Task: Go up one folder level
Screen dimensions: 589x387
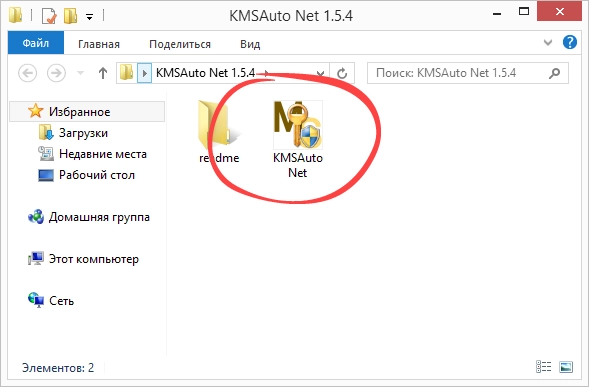Action: click(x=103, y=73)
